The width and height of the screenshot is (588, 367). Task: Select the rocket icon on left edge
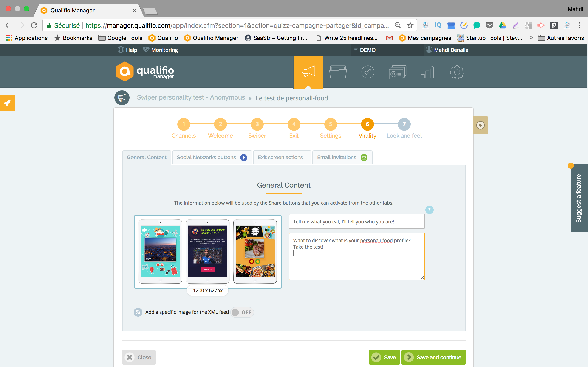7,103
